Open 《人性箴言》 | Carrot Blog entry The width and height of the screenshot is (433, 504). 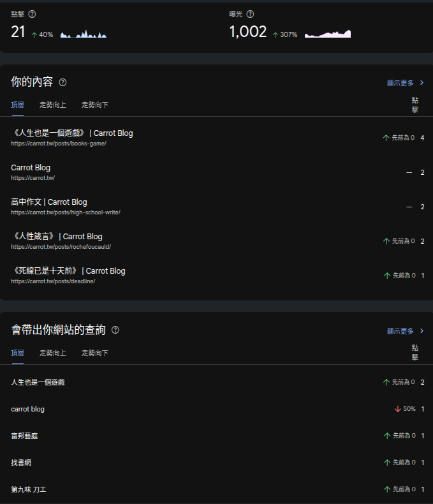[x=57, y=237]
